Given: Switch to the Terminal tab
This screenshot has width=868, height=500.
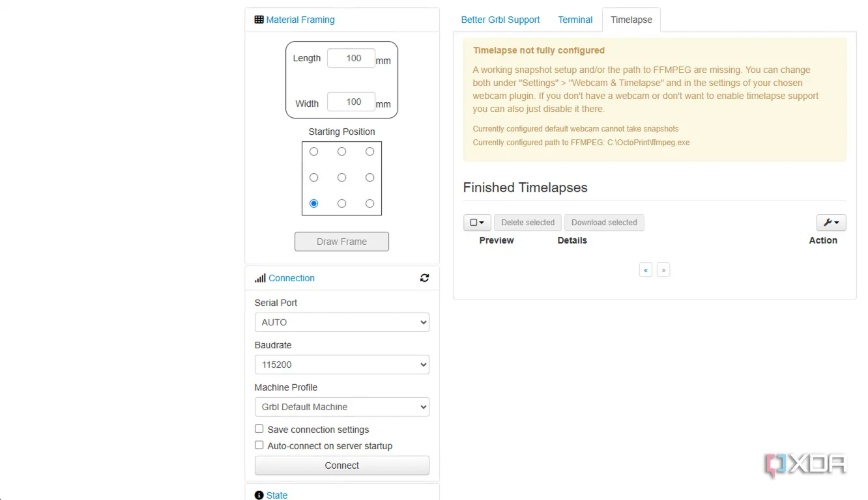Looking at the screenshot, I should coord(575,20).
